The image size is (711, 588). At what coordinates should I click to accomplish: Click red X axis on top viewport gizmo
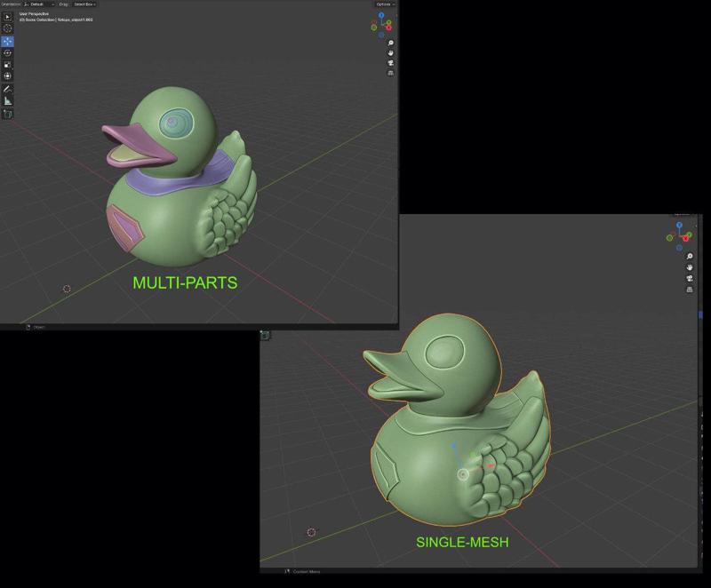[x=388, y=28]
